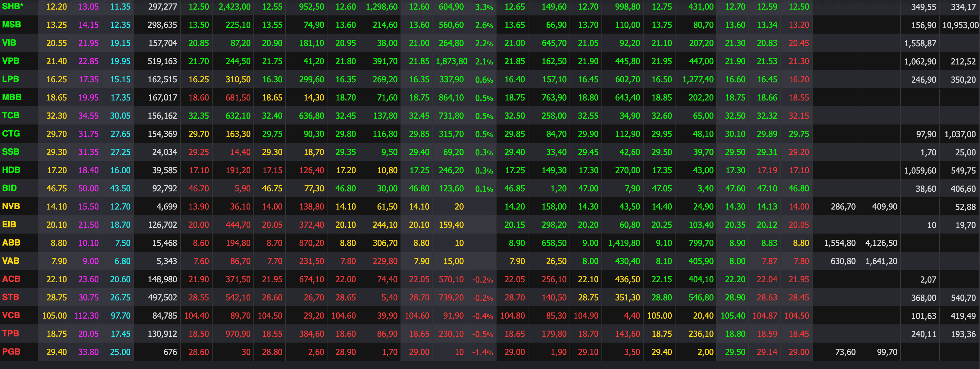Screen dimensions: 980x369
Task: Click SHB total volume 297,277
Action: click(163, 7)
